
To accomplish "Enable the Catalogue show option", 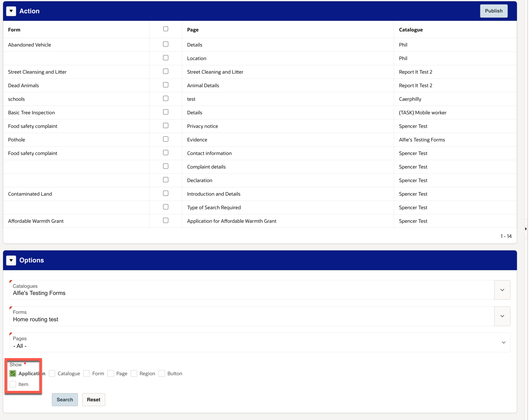I will click(x=52, y=373).
